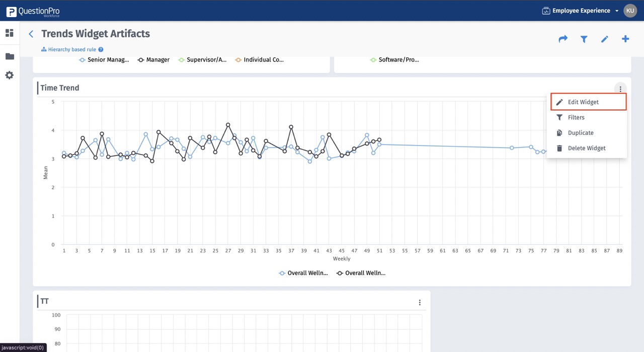Open the folder icon in left sidebar

10,56
